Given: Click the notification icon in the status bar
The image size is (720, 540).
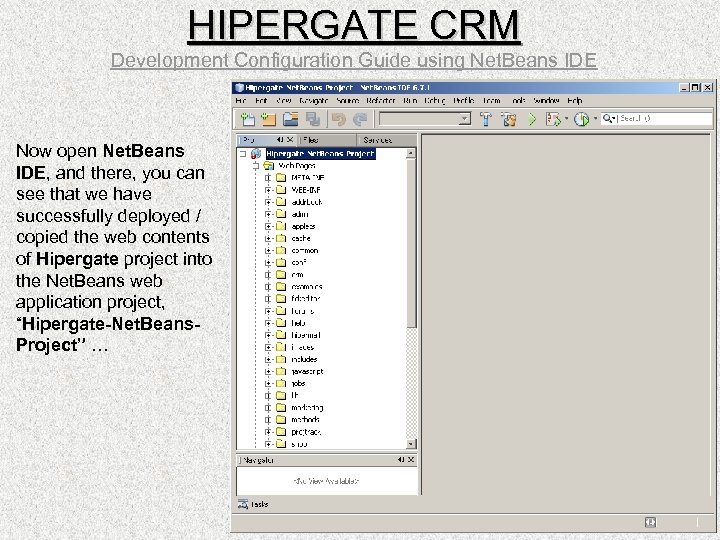Looking at the screenshot, I should point(650,522).
